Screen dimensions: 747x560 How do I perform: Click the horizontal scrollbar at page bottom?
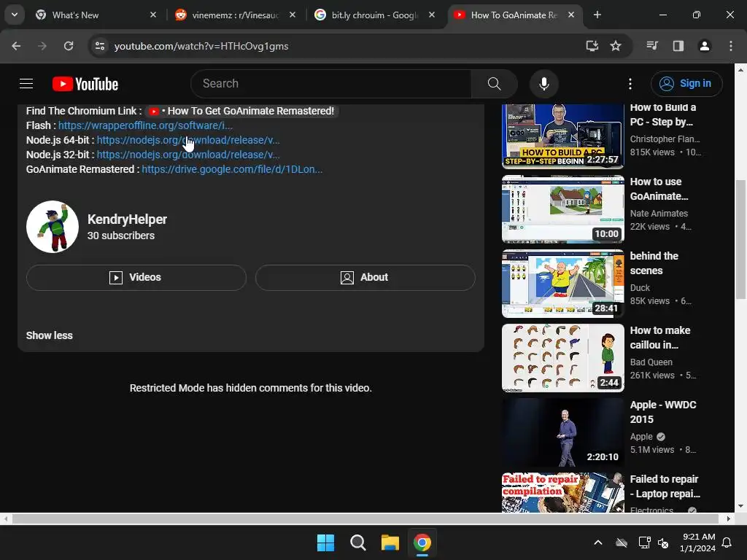coord(365,518)
